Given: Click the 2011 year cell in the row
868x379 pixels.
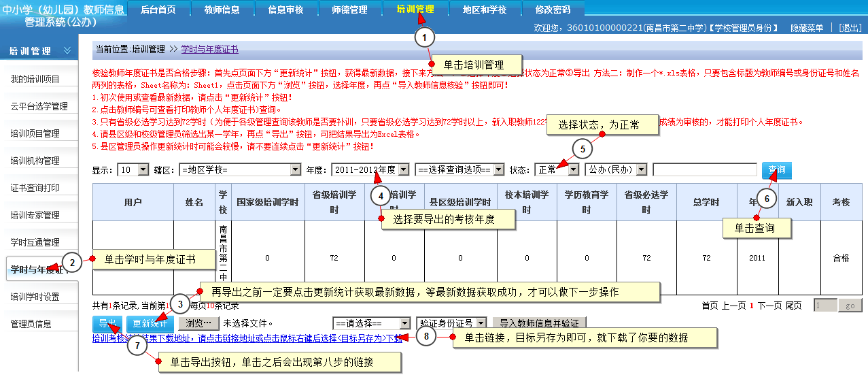Looking at the screenshot, I should point(757,258).
